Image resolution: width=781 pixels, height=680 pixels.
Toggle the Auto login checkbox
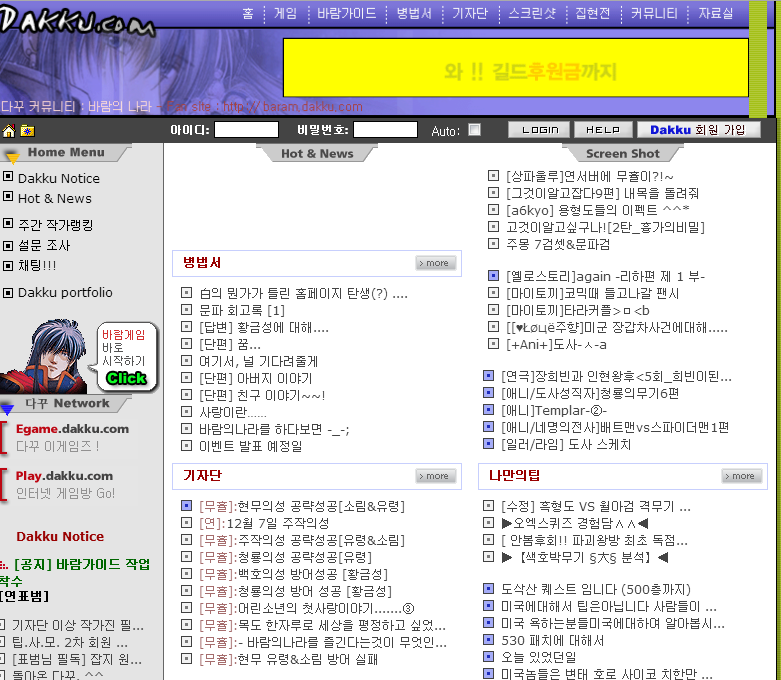click(475, 130)
